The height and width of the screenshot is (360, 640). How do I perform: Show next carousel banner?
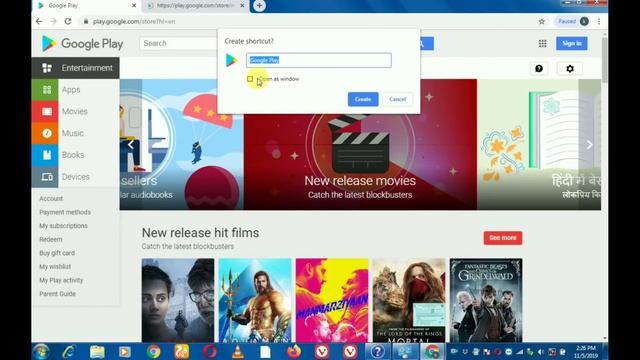pos(589,144)
